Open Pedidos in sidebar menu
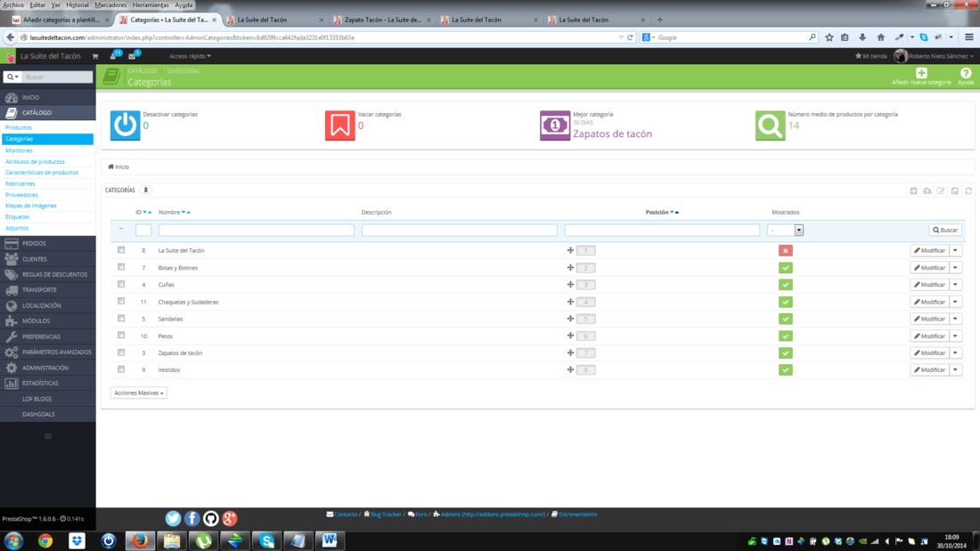 click(x=47, y=244)
